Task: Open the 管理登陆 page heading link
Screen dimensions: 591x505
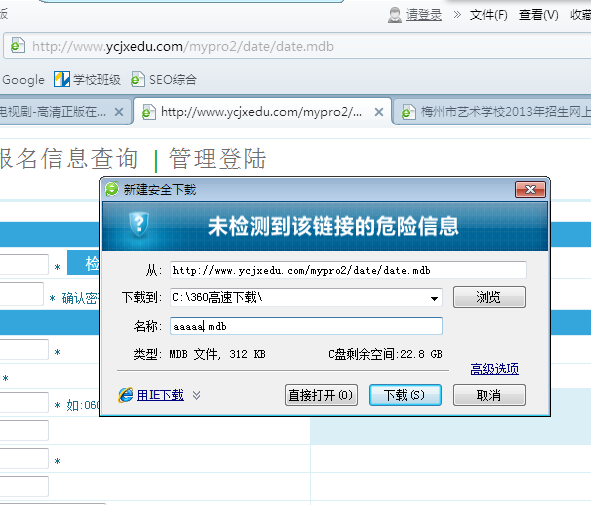Action: 218,159
